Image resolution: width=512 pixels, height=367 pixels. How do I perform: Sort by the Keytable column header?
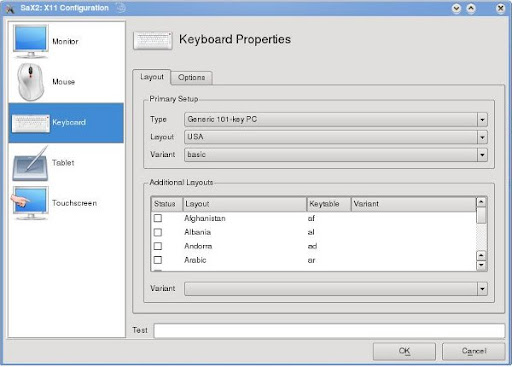point(329,204)
